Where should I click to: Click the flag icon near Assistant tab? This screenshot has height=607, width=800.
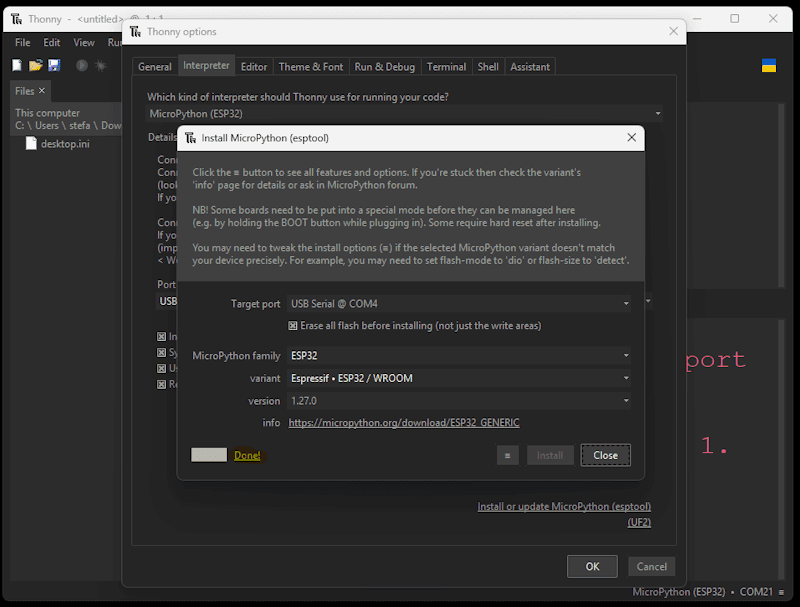pyautogui.click(x=767, y=66)
